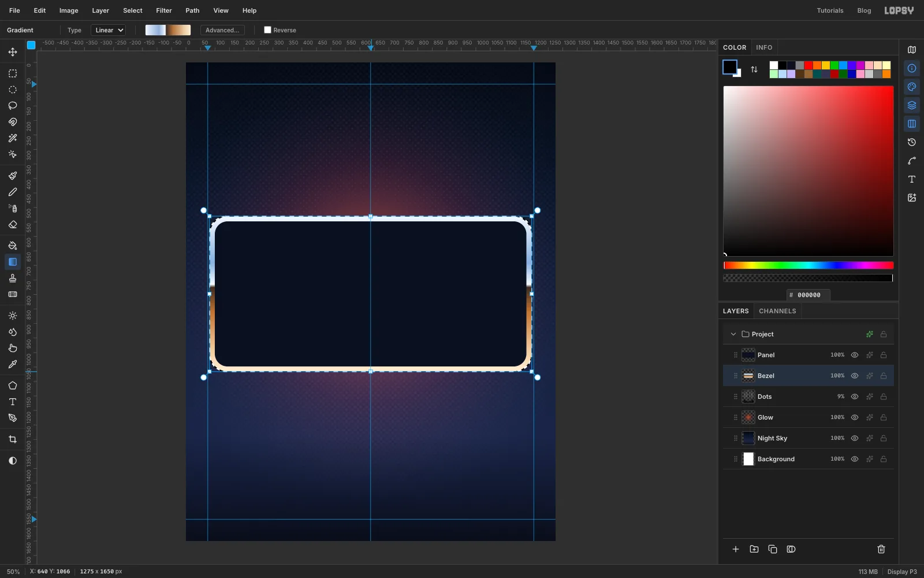This screenshot has width=924, height=578.
Task: Click the rainbow hue slider
Action: coord(808,265)
